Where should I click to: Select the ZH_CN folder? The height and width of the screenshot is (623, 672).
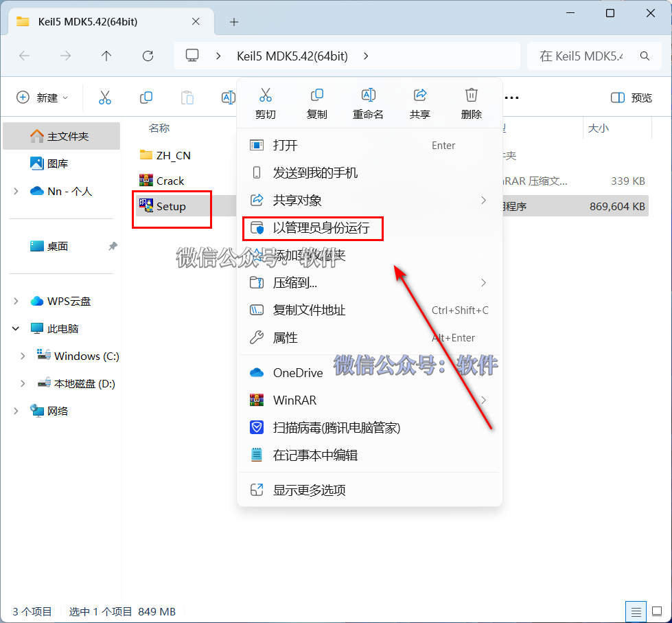coord(165,155)
